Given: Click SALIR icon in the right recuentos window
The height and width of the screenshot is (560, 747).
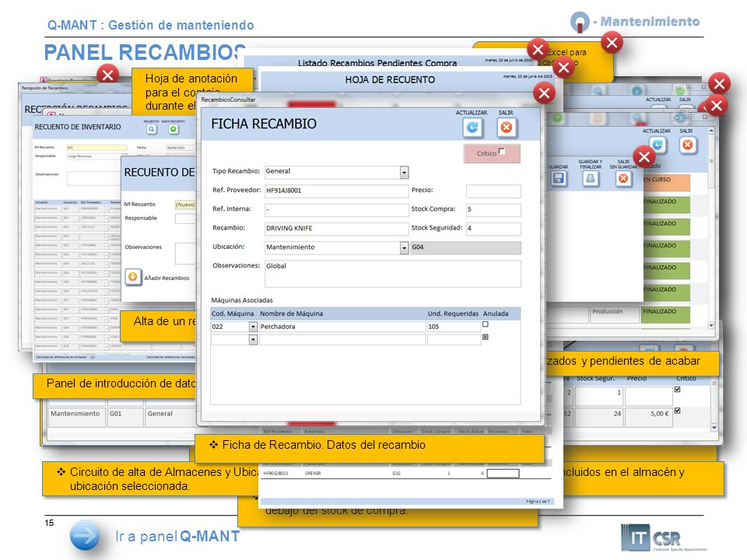Looking at the screenshot, I should [x=687, y=145].
